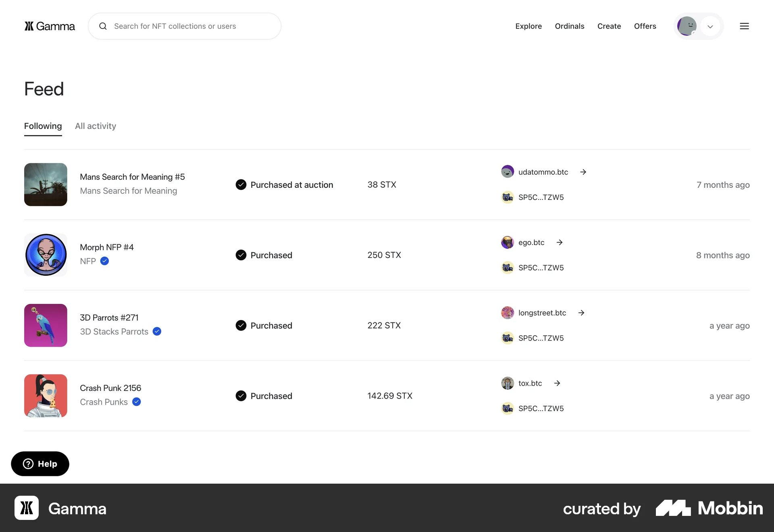Click the verified badge next to Crash Punks
Viewport: 774px width, 532px height.
point(136,402)
